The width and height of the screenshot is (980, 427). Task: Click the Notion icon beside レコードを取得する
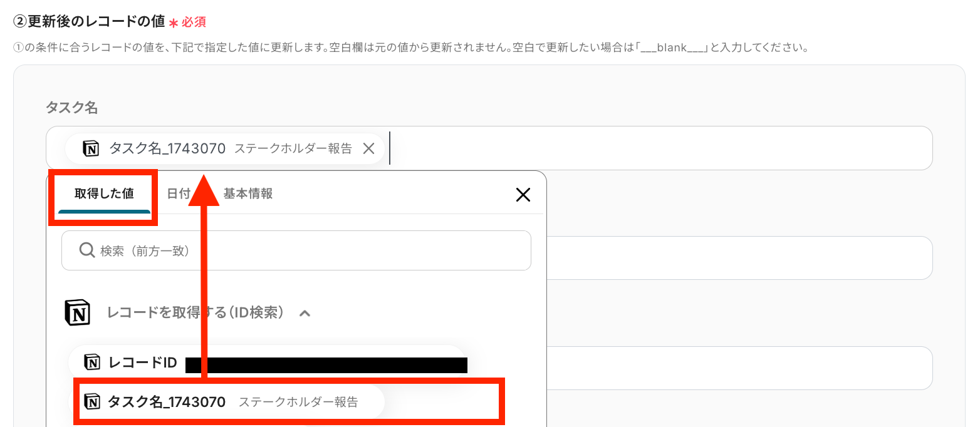(78, 312)
